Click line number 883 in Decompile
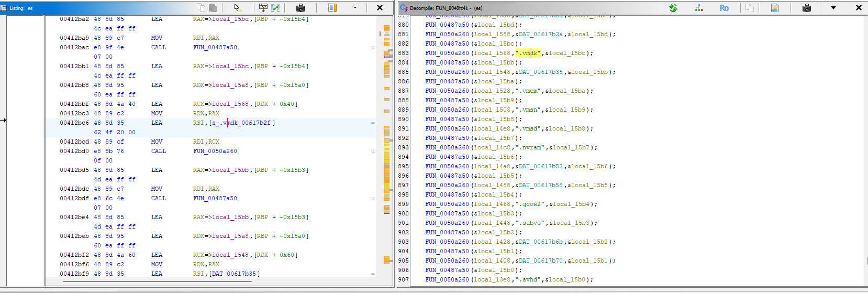 coord(403,53)
